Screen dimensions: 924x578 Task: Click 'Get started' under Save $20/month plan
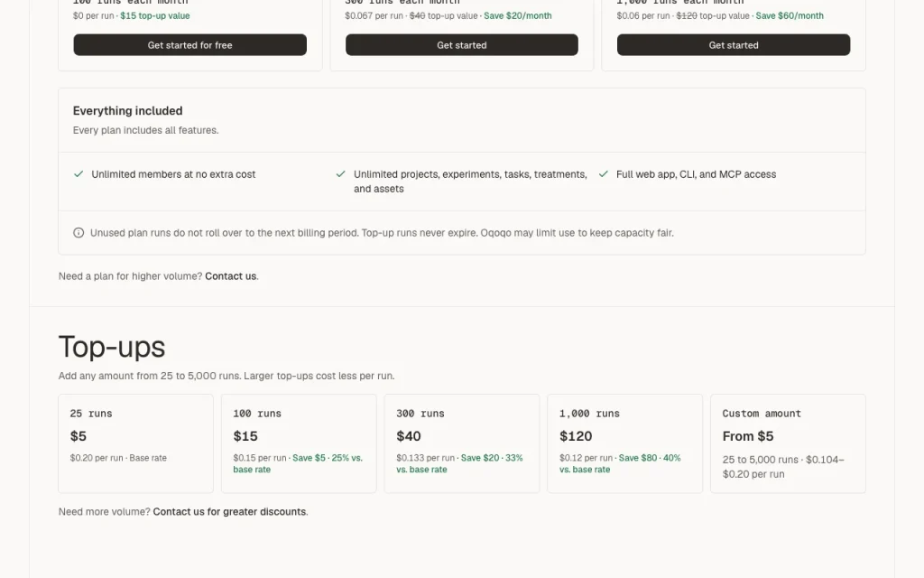[461, 45]
